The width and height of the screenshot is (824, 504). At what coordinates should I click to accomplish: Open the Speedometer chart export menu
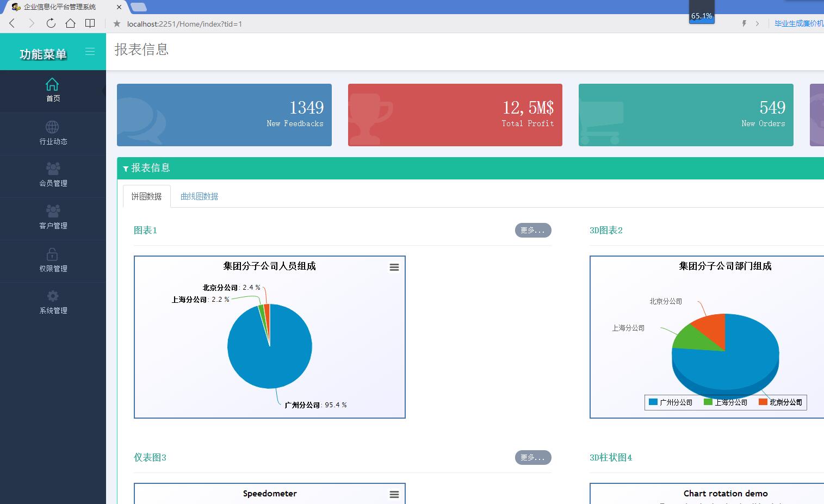(x=394, y=494)
